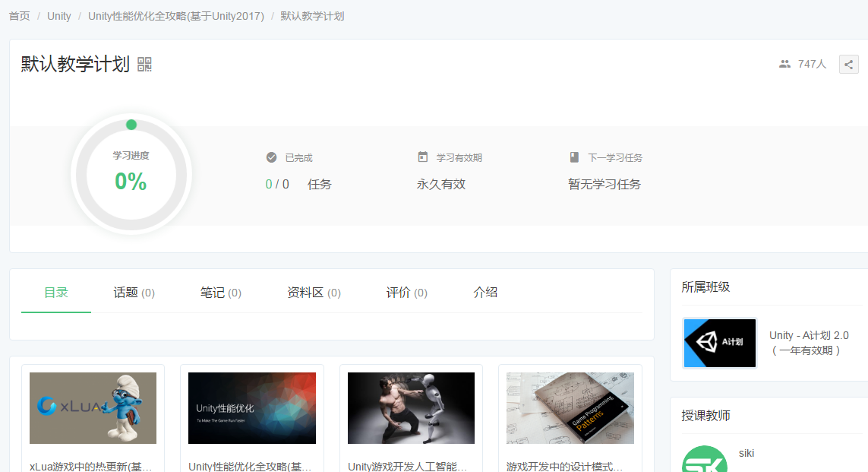The image size is (868, 472).
Task: Click the 747人 member count
Action: tap(812, 65)
